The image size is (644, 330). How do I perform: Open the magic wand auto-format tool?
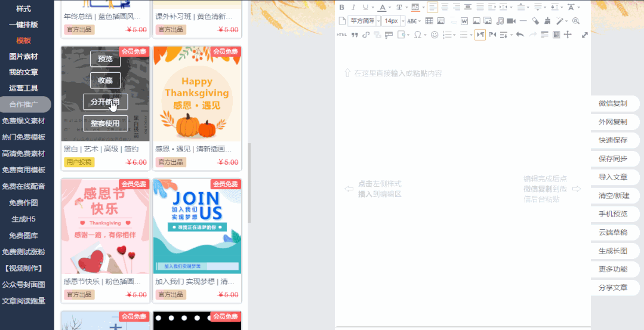pos(559,21)
